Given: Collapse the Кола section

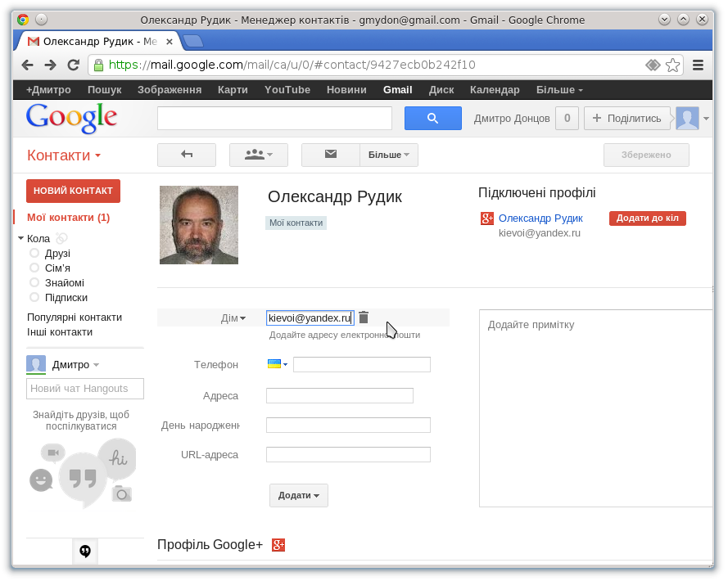Looking at the screenshot, I should [21, 238].
